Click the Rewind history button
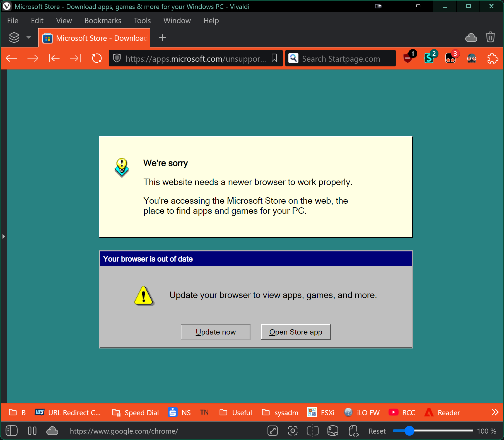Image resolution: width=504 pixels, height=440 pixels. point(54,58)
